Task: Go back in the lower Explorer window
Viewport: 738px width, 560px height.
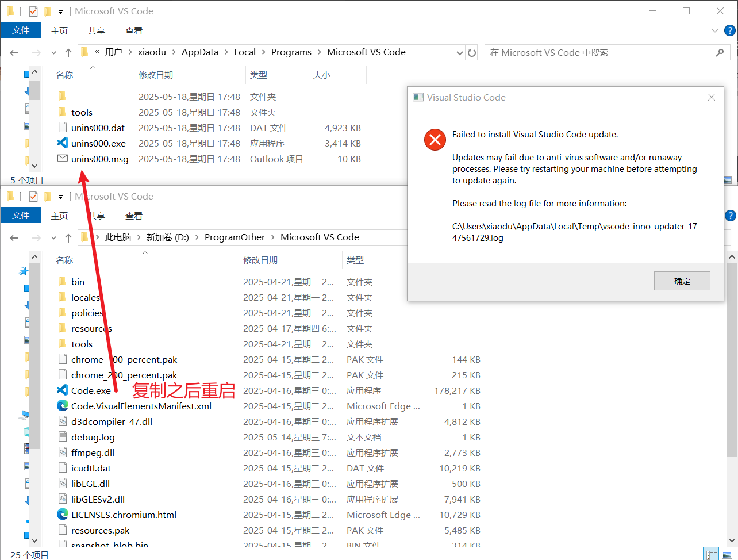Action: 14,237
